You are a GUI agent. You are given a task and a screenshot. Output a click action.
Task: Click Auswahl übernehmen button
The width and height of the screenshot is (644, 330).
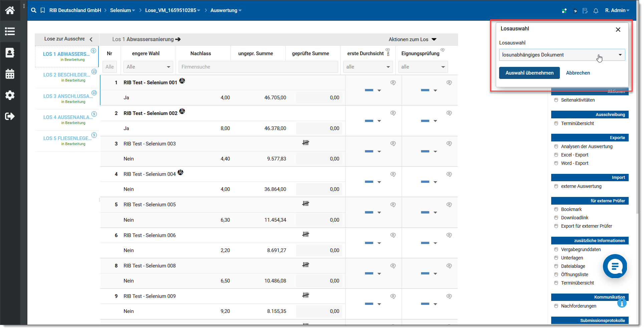[x=529, y=73]
